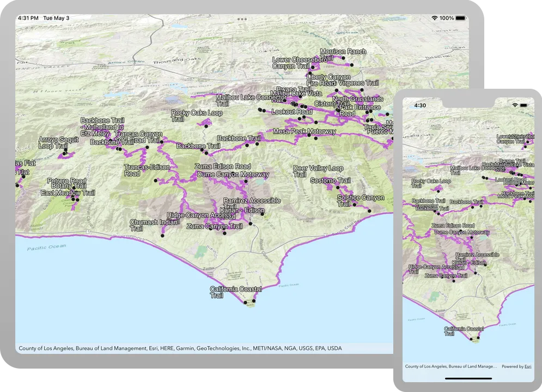The width and height of the screenshot is (542, 392).
Task: Select Malibou Lake Connector Trail label on the iPad
Action: click(251, 101)
